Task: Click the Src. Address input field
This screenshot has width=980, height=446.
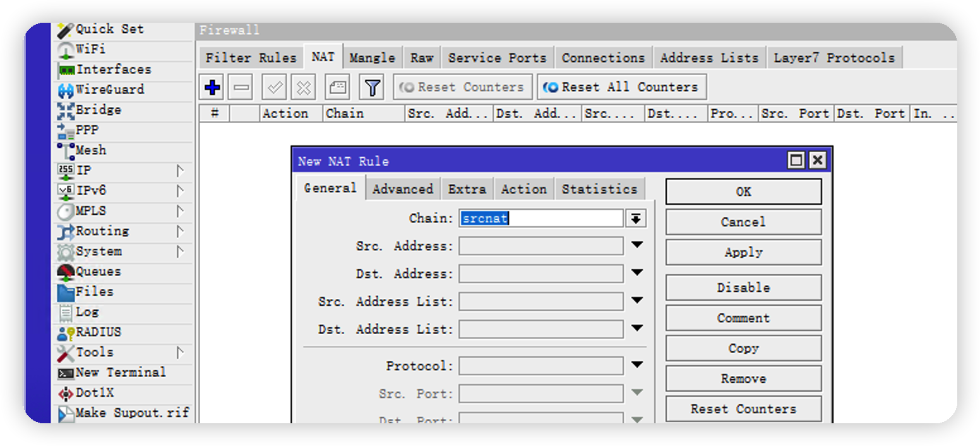Action: (541, 246)
